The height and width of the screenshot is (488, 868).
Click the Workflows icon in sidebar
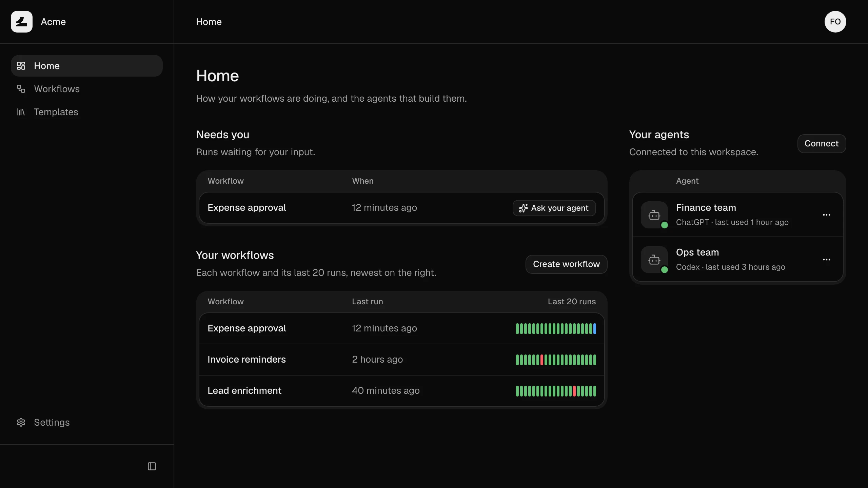coord(21,89)
